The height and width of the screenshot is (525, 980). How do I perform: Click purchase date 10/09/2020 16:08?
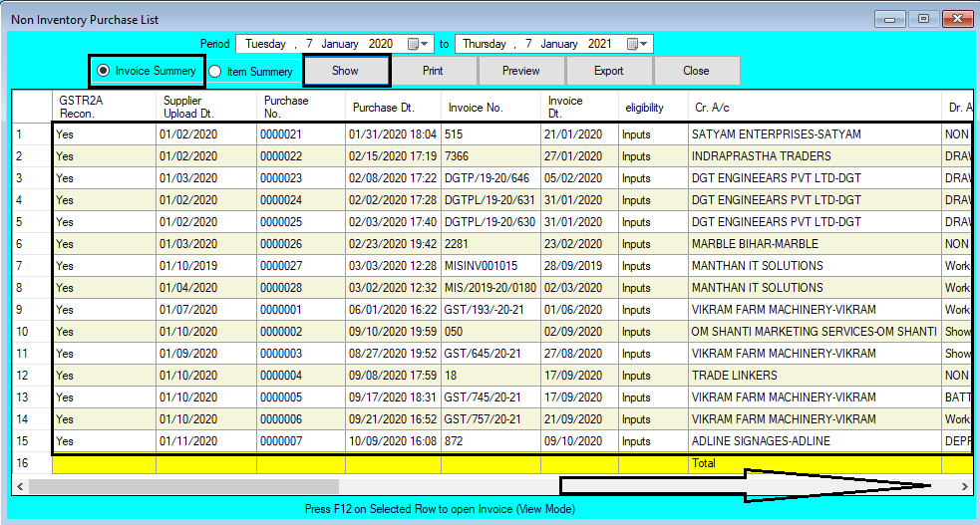[393, 440]
